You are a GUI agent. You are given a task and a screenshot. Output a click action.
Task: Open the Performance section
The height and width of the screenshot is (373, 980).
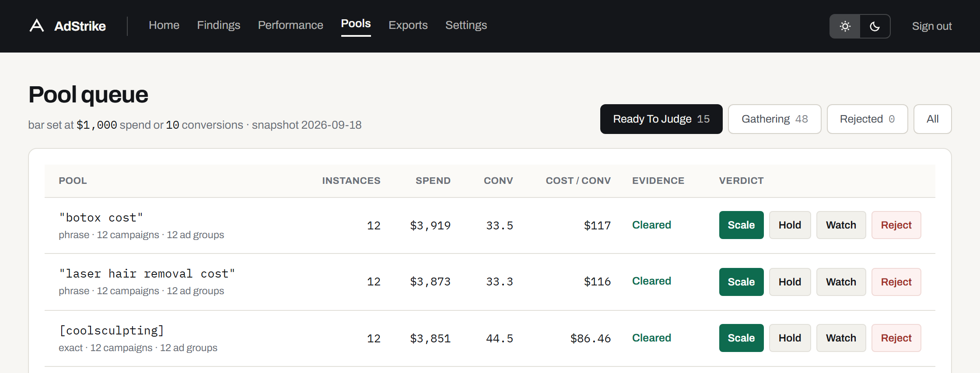[290, 25]
